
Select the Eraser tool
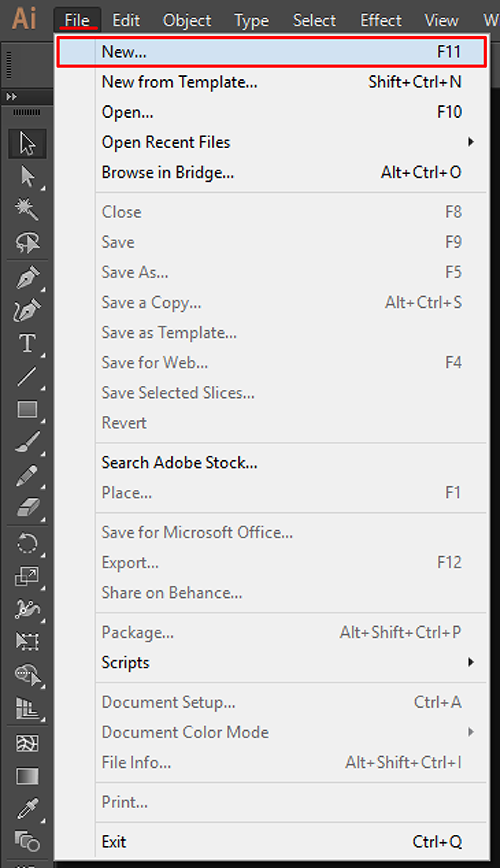click(x=27, y=508)
